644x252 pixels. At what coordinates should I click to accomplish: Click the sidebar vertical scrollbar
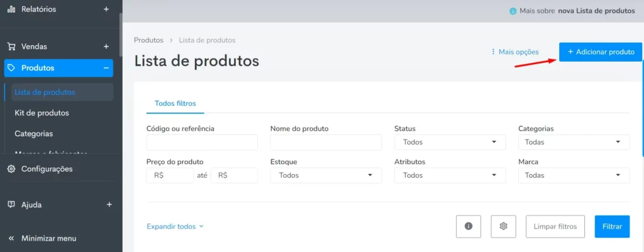tap(120, 35)
